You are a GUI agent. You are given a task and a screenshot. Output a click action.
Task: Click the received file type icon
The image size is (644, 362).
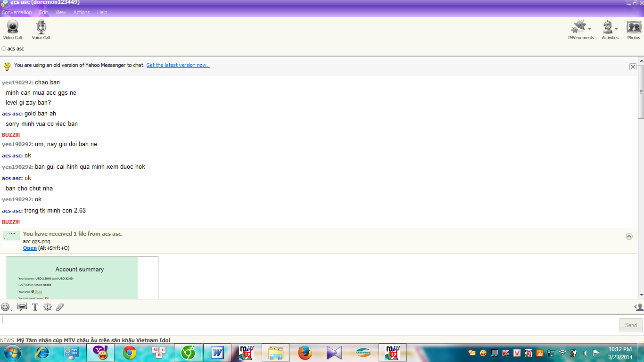[x=11, y=239]
